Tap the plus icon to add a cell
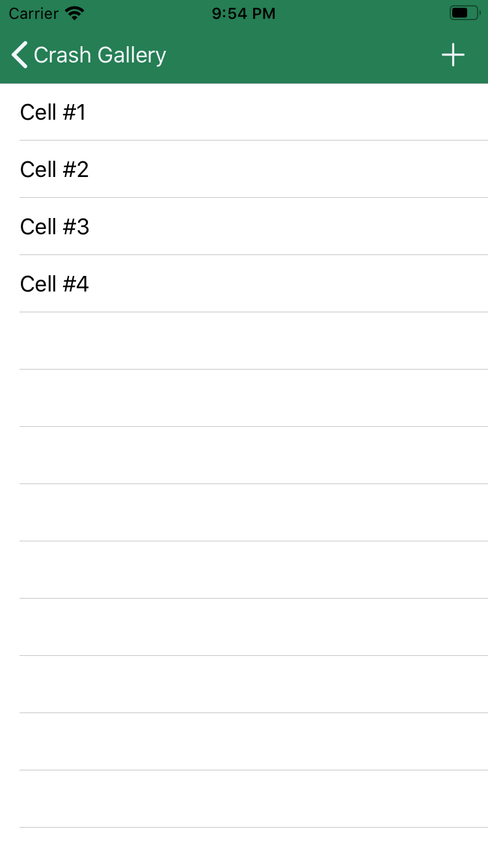Viewport: 488px width, 868px height. click(453, 55)
